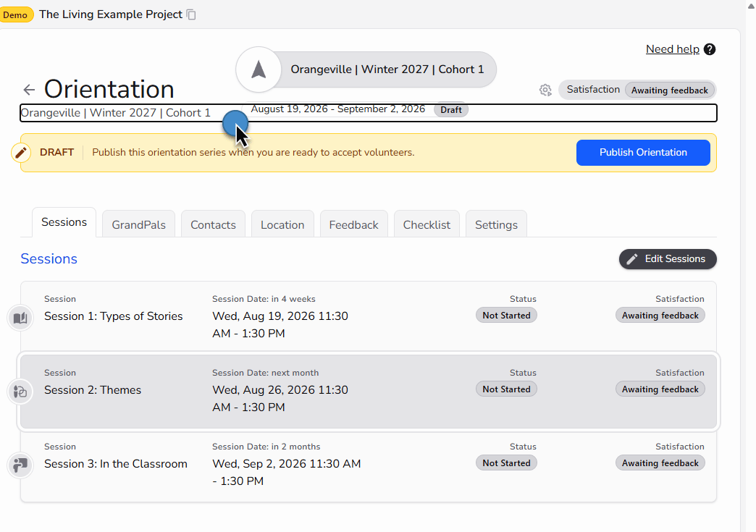
Task: Open the Feedback tab
Action: [x=354, y=225]
